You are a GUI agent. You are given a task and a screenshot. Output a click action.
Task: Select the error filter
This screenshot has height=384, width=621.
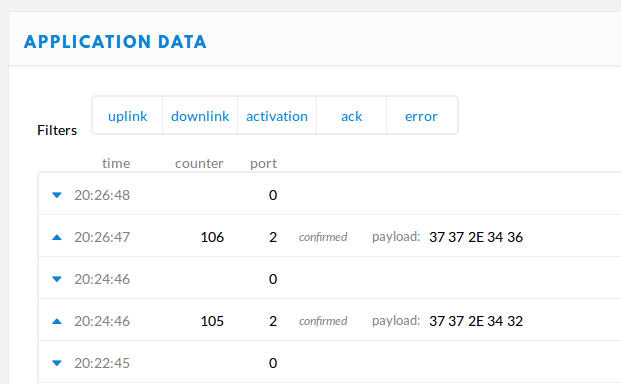(421, 116)
